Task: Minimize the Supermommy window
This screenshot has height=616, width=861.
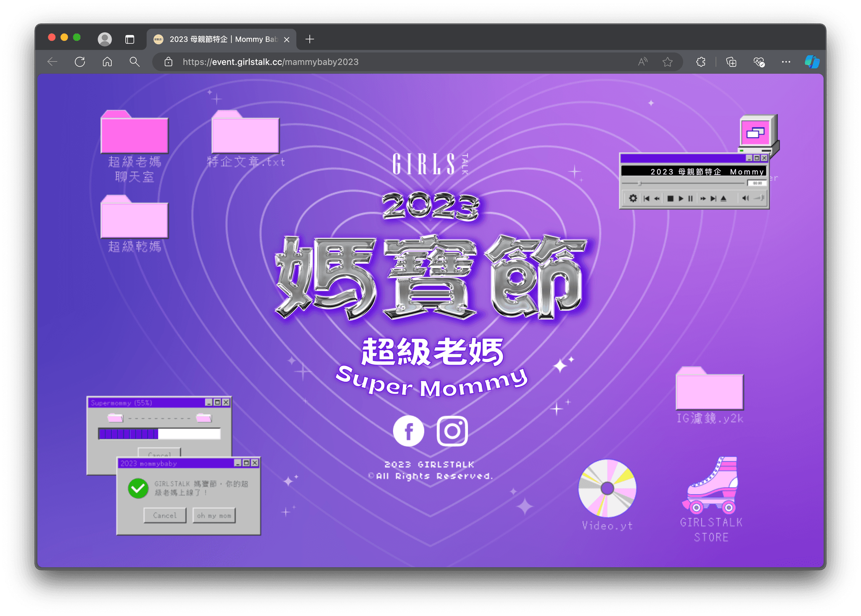Action: tap(209, 402)
